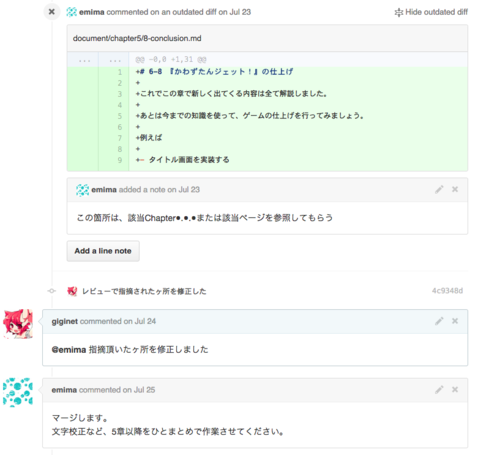Click the unfold icon next to Hide outdated diff
500x455 pixels.
coord(399,12)
